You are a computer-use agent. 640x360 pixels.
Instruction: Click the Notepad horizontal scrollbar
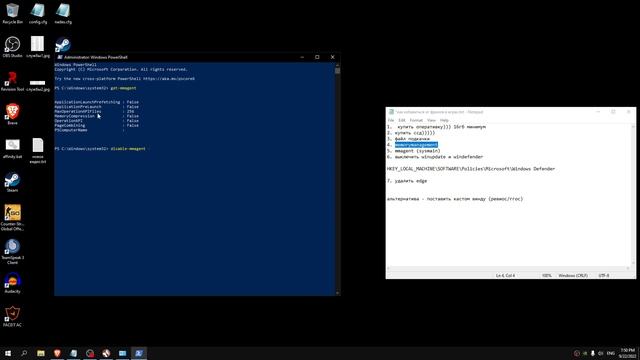[508, 268]
